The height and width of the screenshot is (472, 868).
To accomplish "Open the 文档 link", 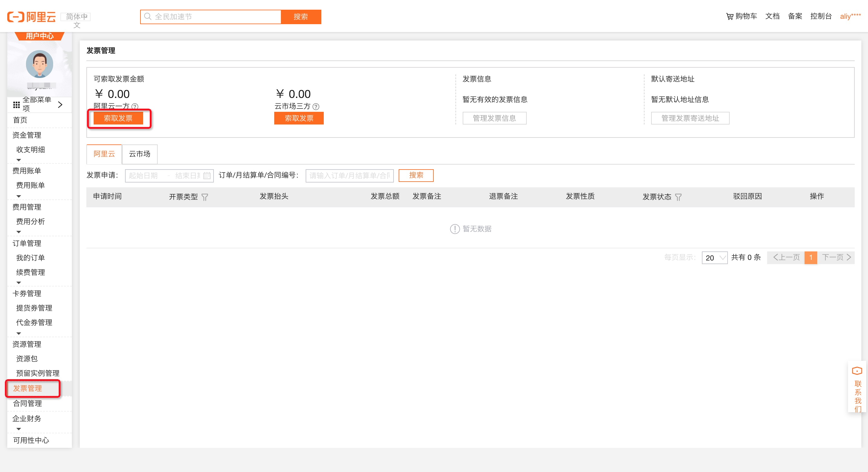I will (772, 16).
